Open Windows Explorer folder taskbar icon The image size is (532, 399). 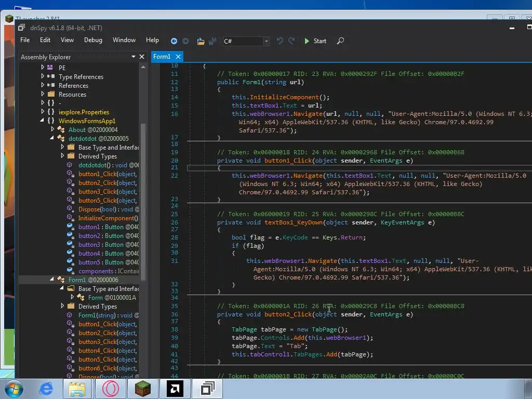(77, 389)
